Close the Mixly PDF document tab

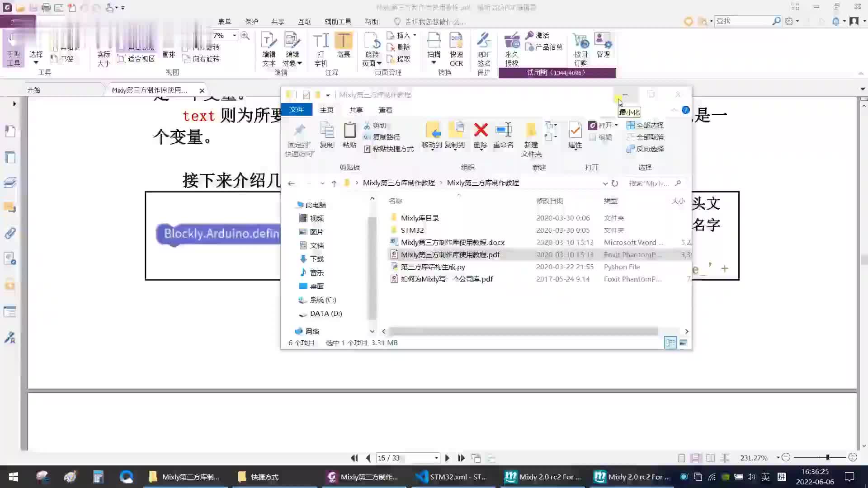(202, 90)
